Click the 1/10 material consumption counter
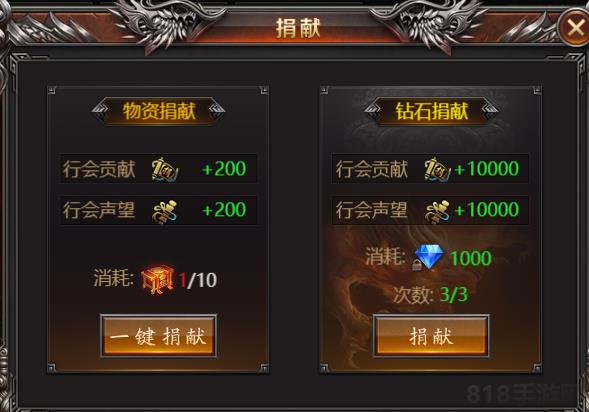589x412 pixels. (x=198, y=280)
